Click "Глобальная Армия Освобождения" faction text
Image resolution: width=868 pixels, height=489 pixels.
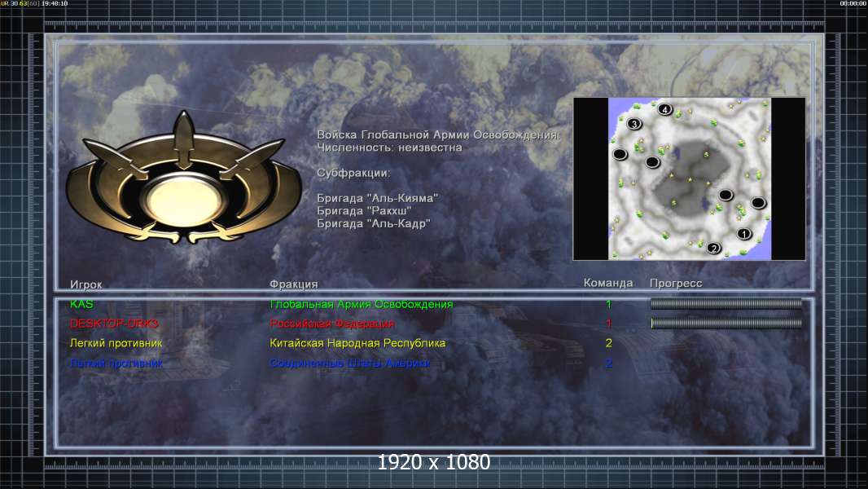coord(361,304)
